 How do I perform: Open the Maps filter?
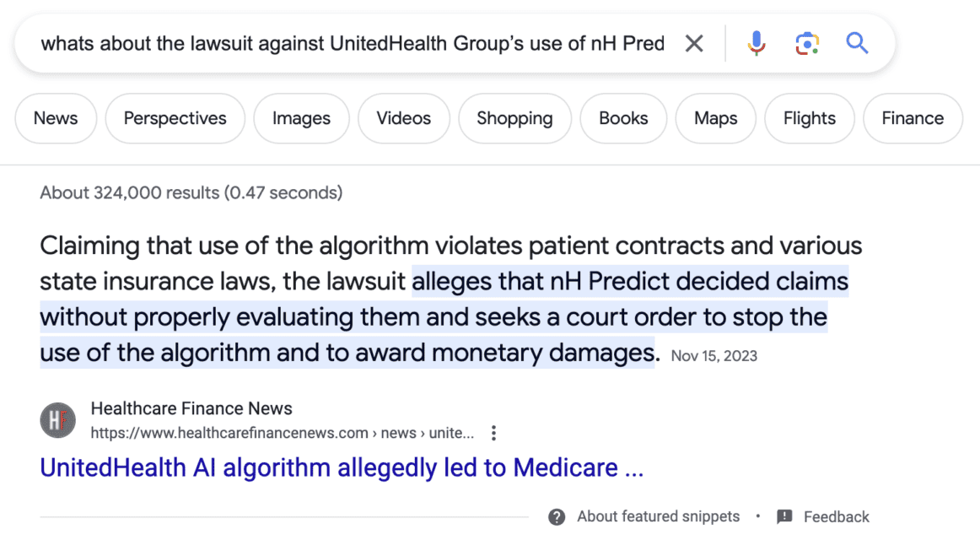click(x=715, y=118)
